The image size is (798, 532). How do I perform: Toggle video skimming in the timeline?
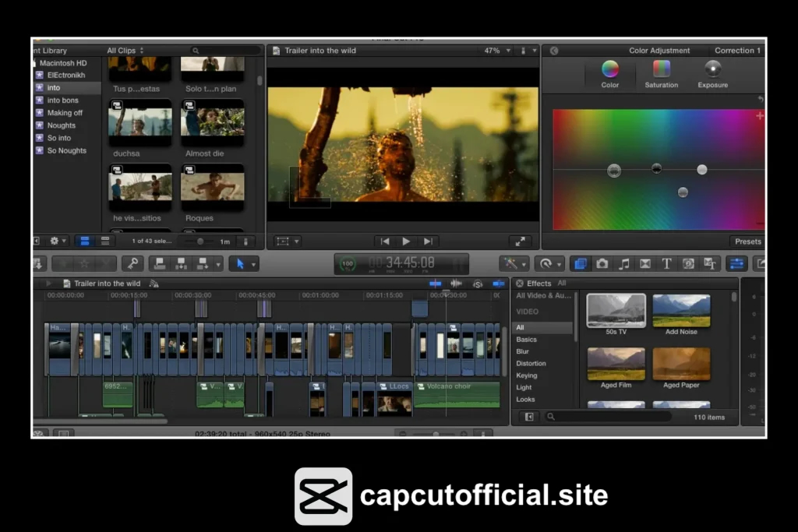[x=436, y=284]
